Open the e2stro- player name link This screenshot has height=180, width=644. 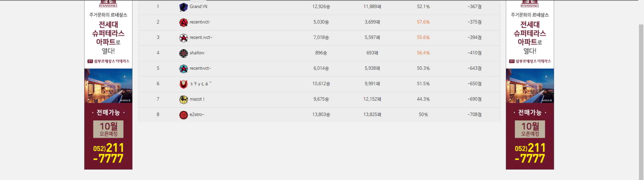[x=197, y=115]
